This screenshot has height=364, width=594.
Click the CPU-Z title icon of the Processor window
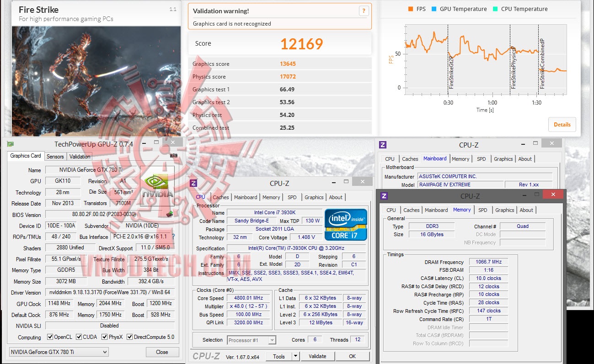[x=193, y=183]
